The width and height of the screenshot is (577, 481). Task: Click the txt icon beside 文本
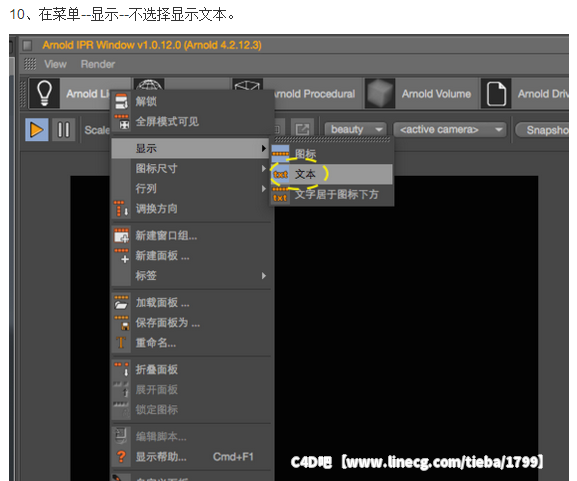280,174
